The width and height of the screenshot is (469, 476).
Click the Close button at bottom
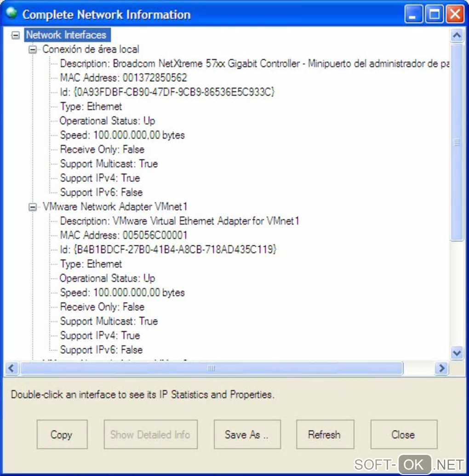click(404, 434)
